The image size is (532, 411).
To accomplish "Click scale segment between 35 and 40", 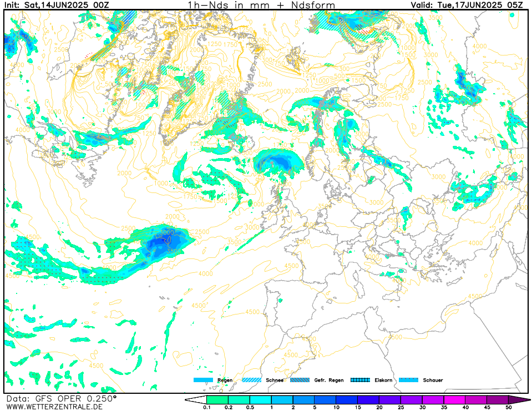I will [x=455, y=400].
